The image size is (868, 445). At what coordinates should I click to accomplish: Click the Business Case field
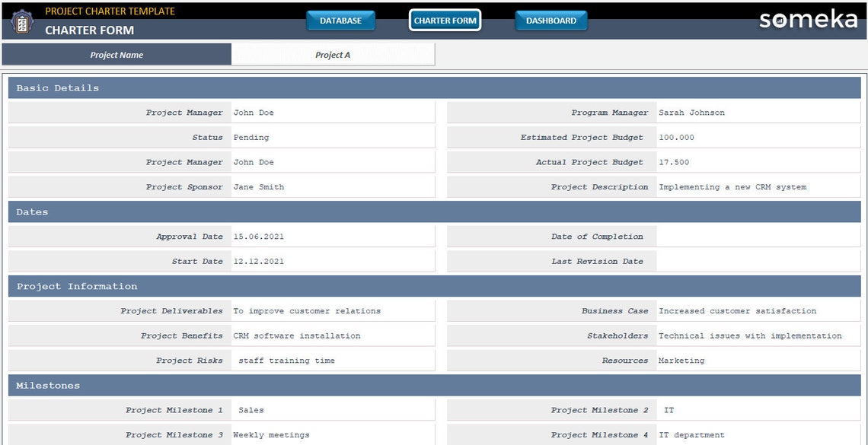[758, 310]
